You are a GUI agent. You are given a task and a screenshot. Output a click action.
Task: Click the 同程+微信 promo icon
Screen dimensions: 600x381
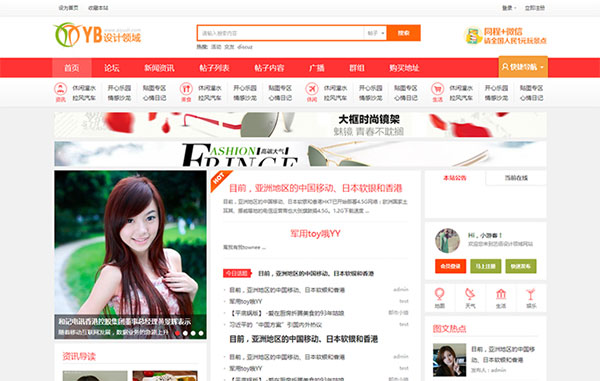point(473,36)
